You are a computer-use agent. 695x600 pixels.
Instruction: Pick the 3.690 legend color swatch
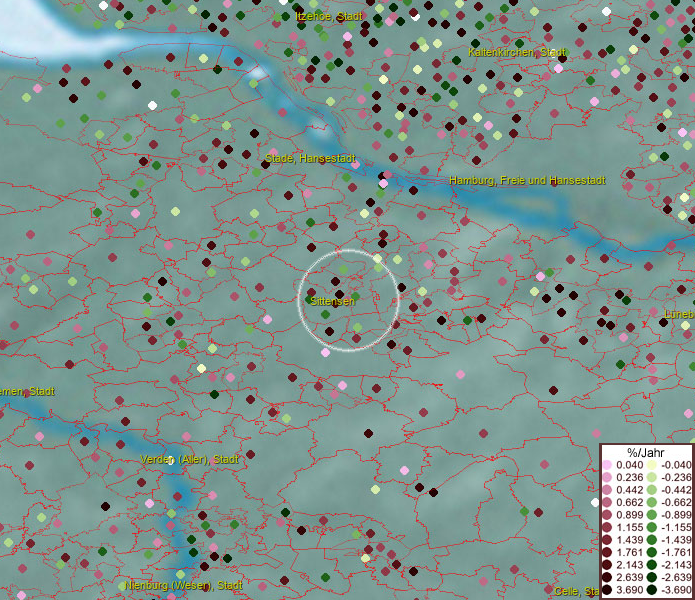tap(607, 590)
